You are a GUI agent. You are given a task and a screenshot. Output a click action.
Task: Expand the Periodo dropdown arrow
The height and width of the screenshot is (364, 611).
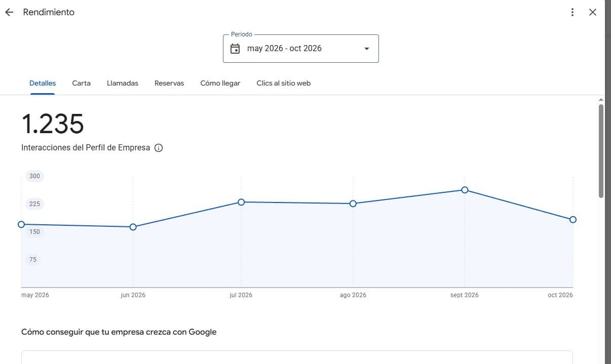click(367, 49)
